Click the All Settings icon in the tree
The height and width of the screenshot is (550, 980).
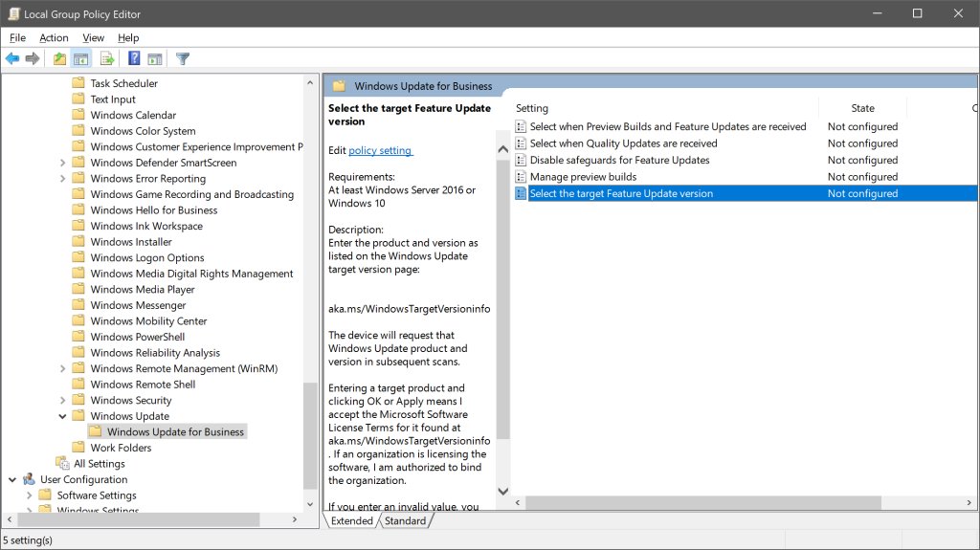(62, 463)
